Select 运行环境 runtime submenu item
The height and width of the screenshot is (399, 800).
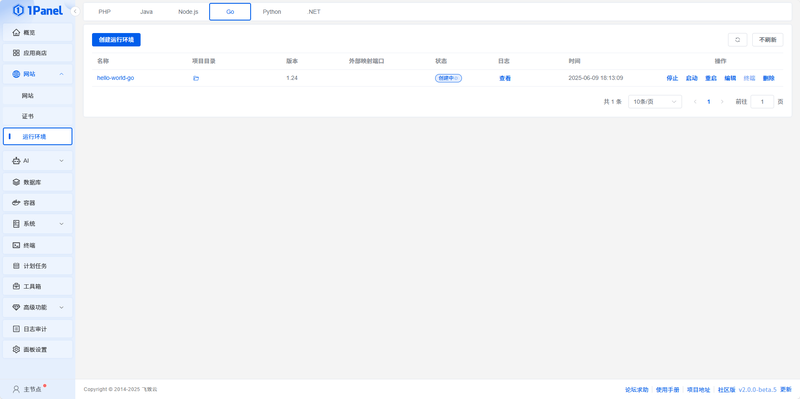(38, 136)
